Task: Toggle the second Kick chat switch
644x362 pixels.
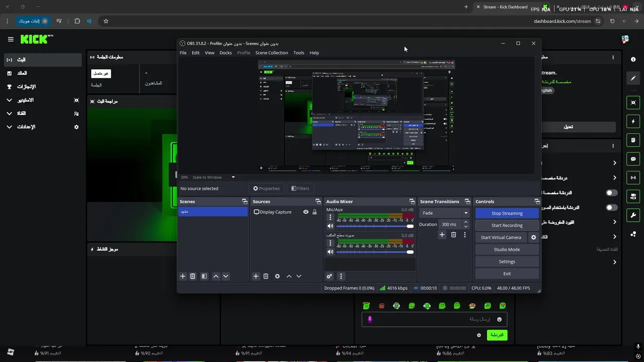Action: (x=612, y=207)
